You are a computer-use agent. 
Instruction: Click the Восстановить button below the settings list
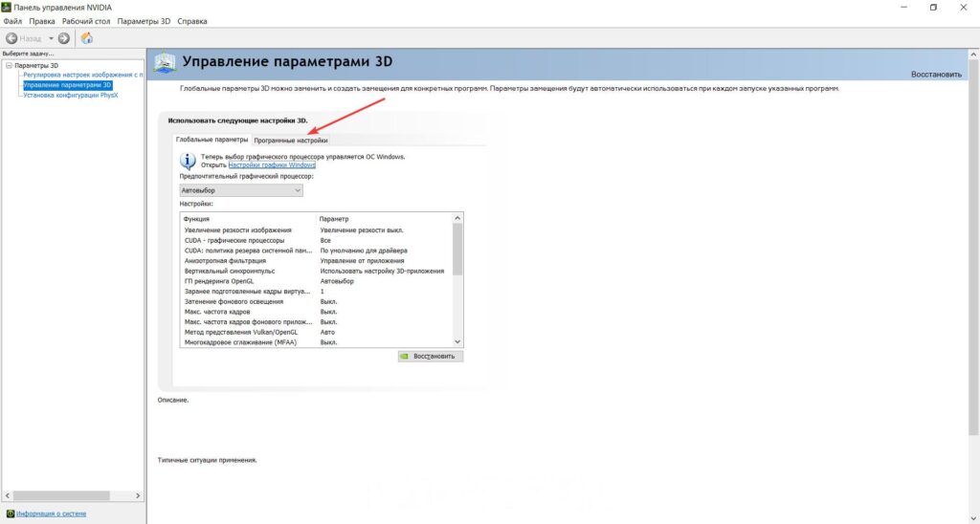[431, 356]
